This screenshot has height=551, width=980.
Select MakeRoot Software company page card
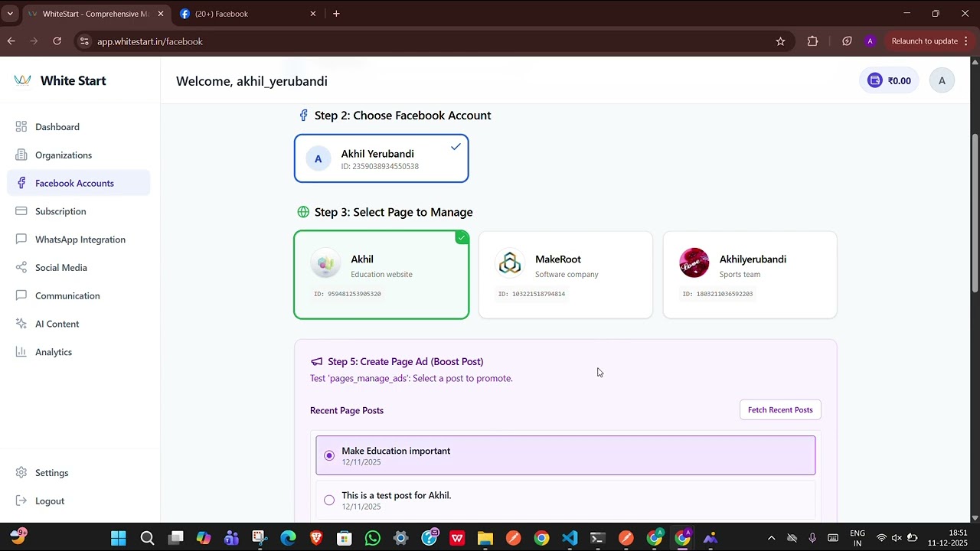coord(566,275)
